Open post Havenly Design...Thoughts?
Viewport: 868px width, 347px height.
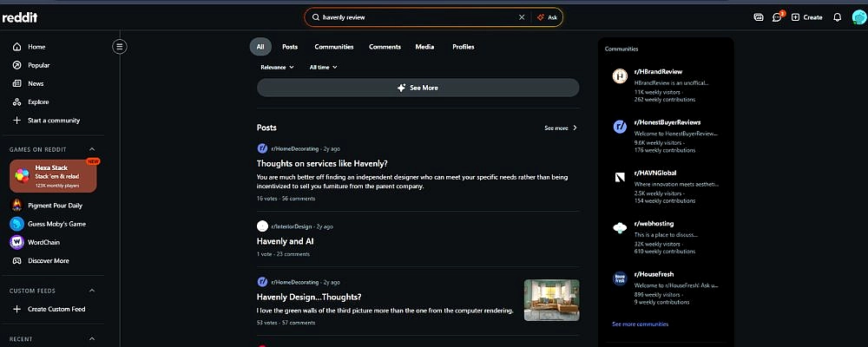pos(309,297)
